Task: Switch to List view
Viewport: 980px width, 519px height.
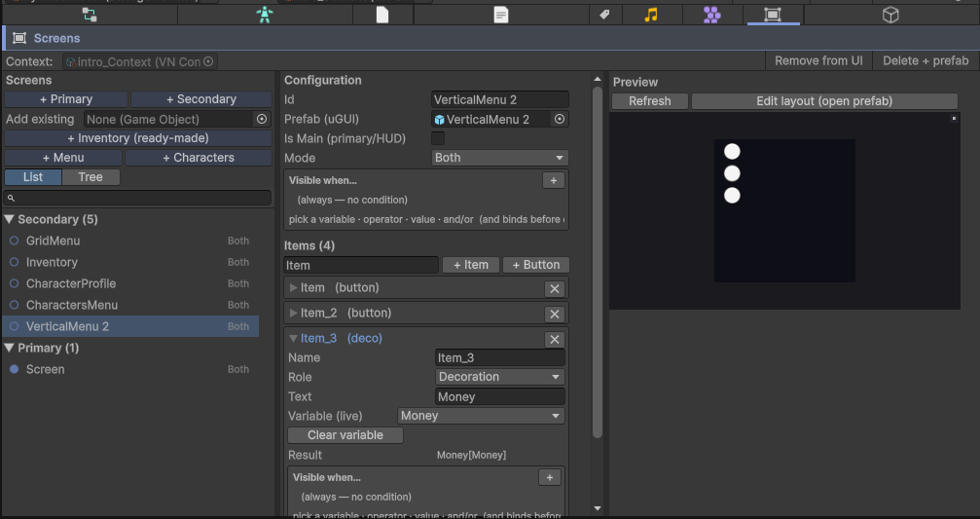Action: click(x=33, y=177)
